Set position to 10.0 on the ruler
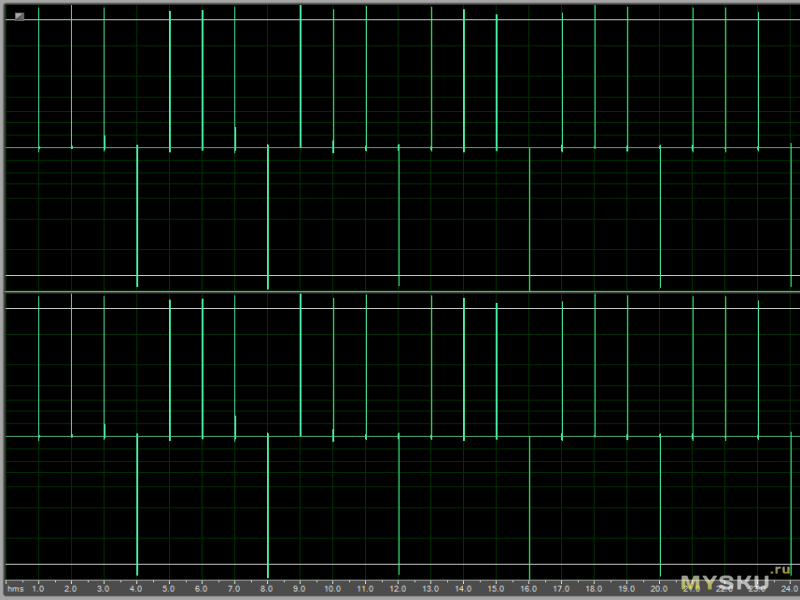 click(332, 587)
